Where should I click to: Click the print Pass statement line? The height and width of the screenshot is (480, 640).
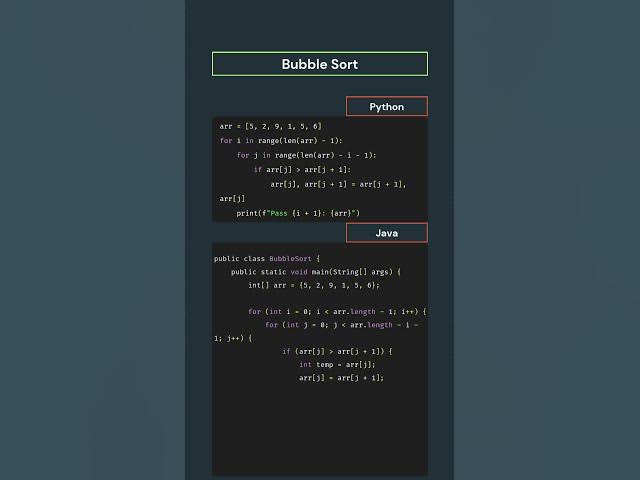[298, 213]
